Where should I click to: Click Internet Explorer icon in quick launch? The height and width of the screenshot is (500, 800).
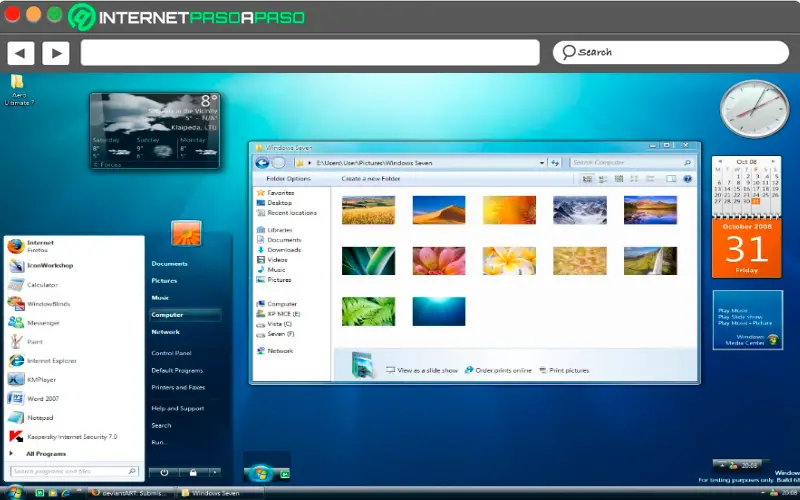tap(65, 493)
